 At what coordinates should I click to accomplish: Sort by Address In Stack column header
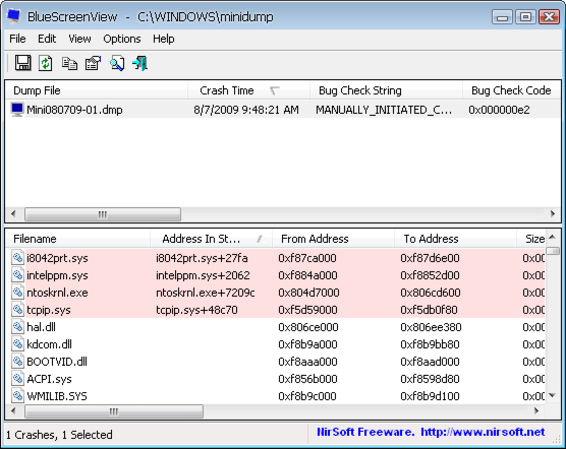click(212, 239)
